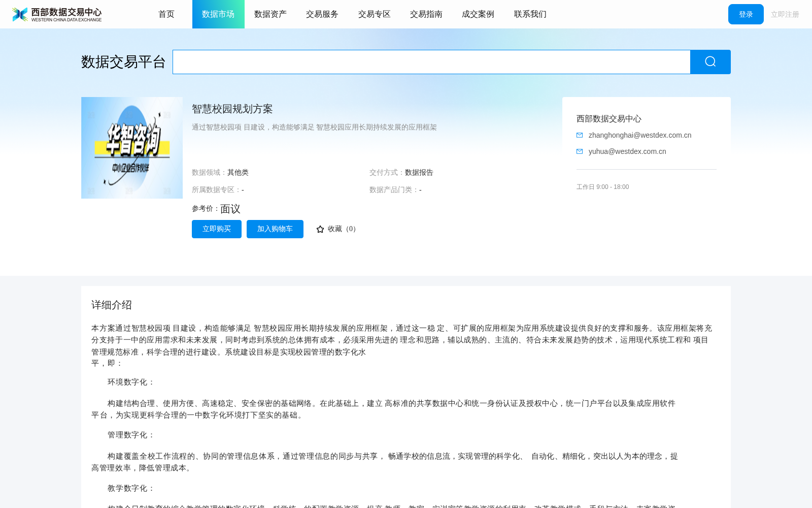The image size is (812, 508).
Task: Click the 详细介绍 section heading
Action: 112,305
